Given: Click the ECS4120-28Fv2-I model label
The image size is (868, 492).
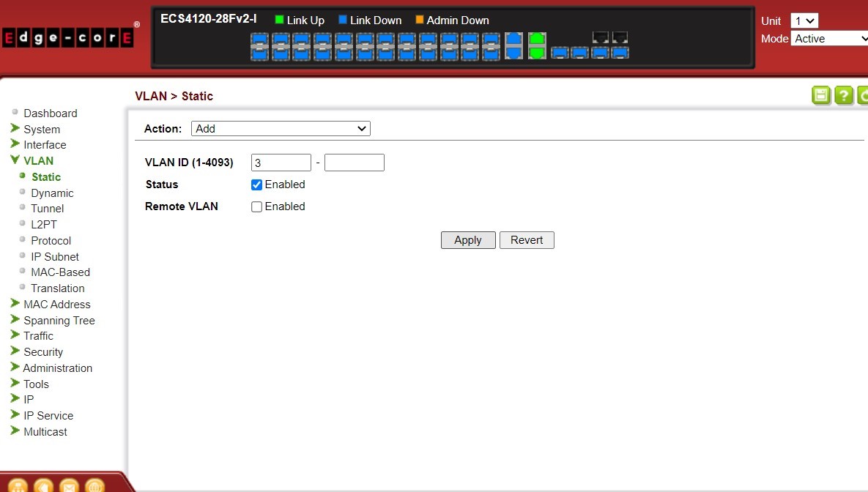Looking at the screenshot, I should tap(209, 19).
